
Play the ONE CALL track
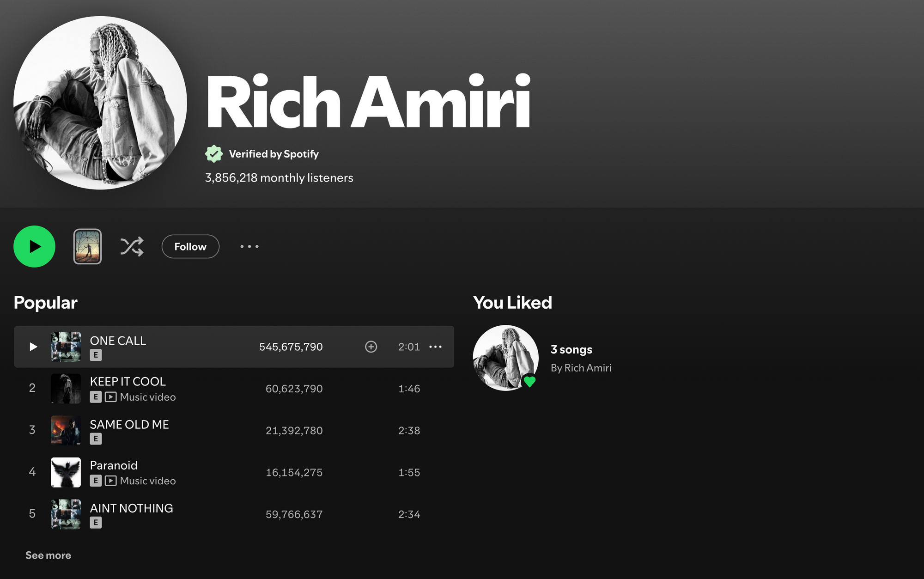click(x=33, y=347)
